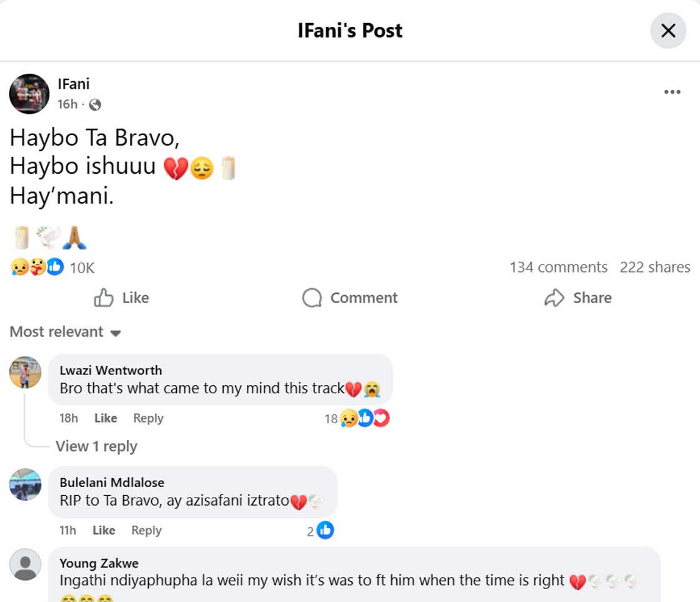View the 222 shares
This screenshot has height=602, width=700.
point(654,267)
